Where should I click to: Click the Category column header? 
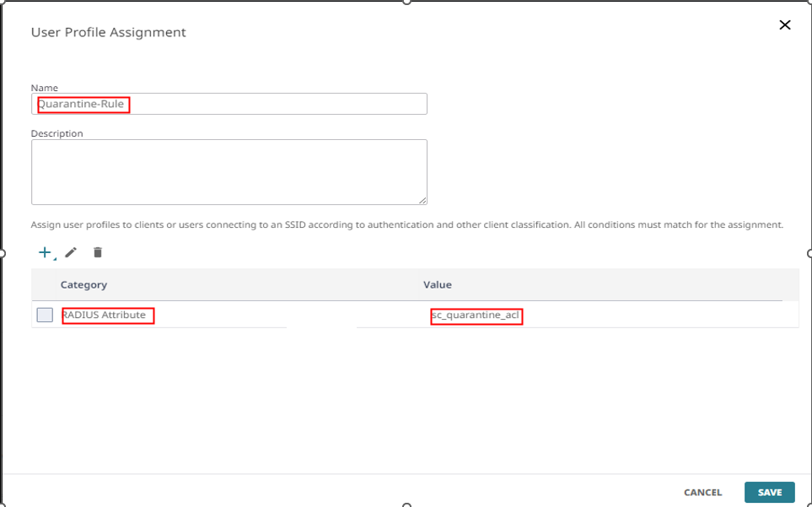83,285
